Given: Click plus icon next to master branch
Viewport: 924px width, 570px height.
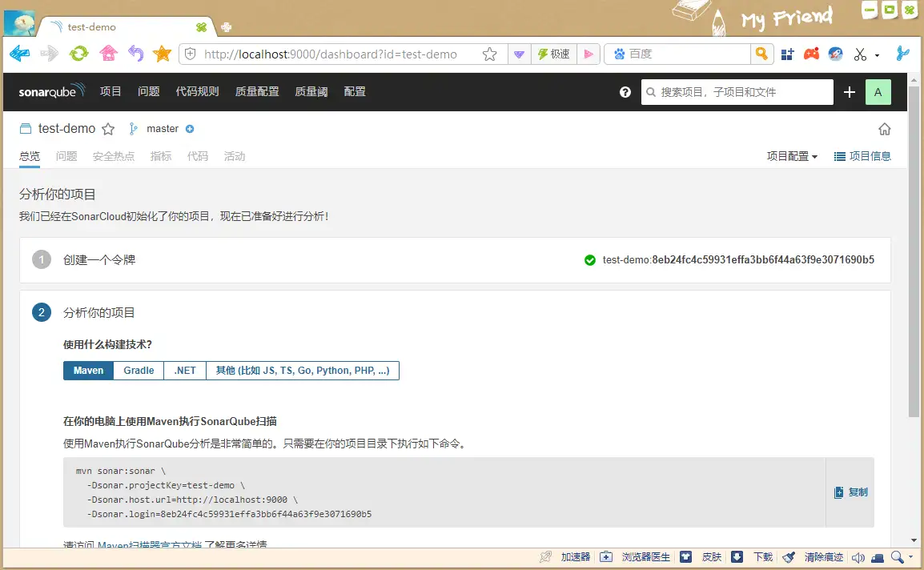Looking at the screenshot, I should 190,129.
